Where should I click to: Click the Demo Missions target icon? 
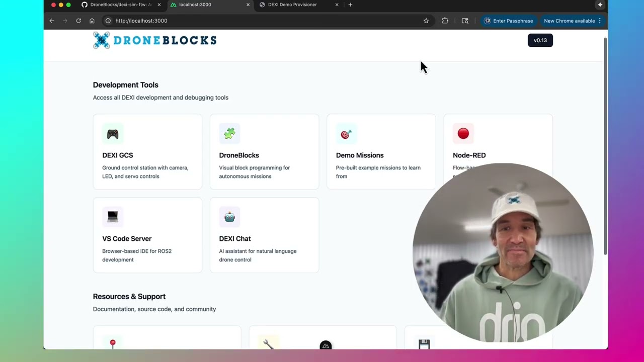346,134
